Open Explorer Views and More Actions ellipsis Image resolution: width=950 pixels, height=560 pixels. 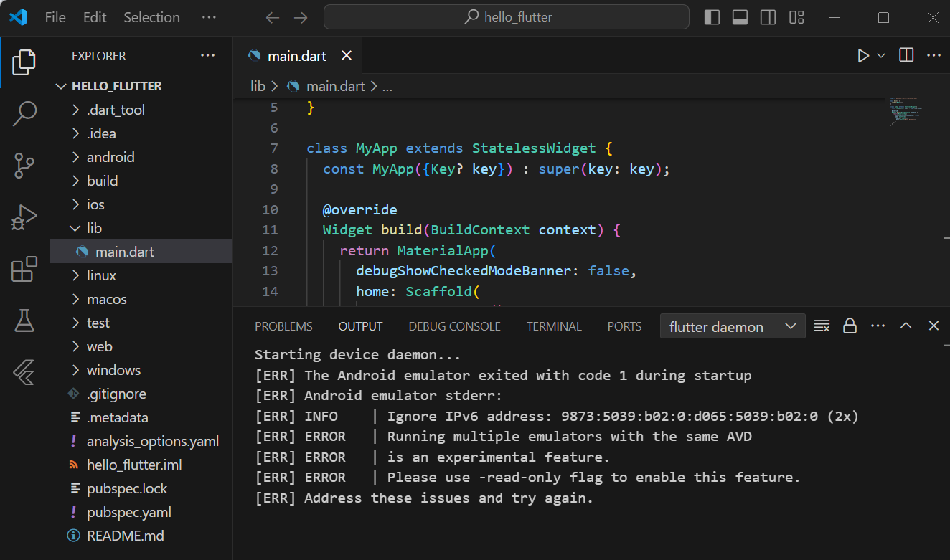208,56
